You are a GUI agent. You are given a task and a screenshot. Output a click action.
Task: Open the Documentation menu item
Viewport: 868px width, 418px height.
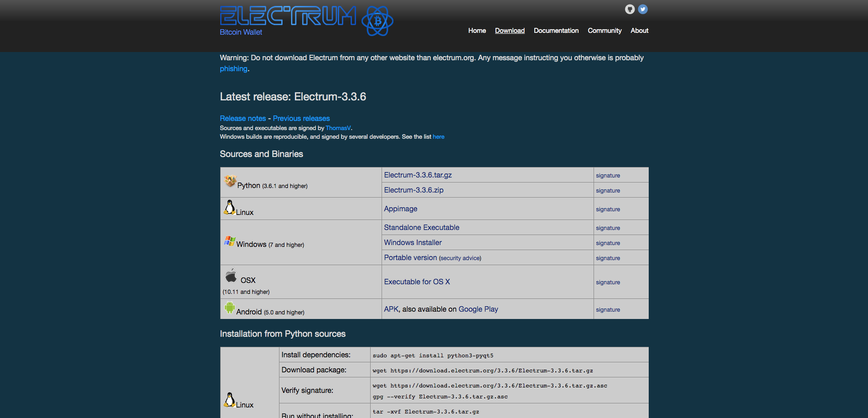tap(556, 31)
